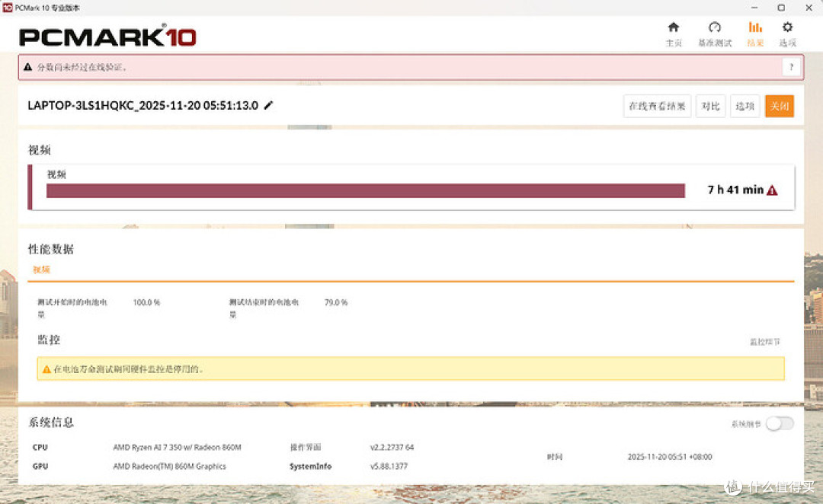Click yellow notice about disabled hardware monitoring
Viewport: 823px width, 504px height.
pyautogui.click(x=411, y=368)
